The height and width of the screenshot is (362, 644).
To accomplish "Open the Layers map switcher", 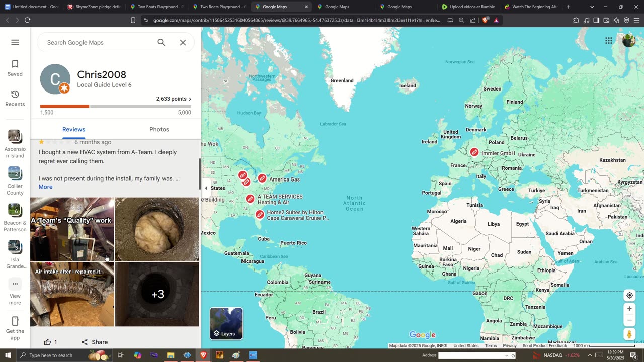I will pyautogui.click(x=226, y=323).
